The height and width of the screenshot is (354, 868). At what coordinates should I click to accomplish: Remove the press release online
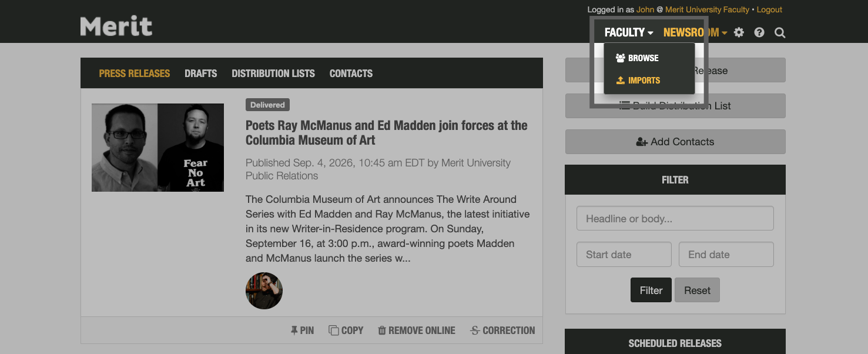pos(416,330)
